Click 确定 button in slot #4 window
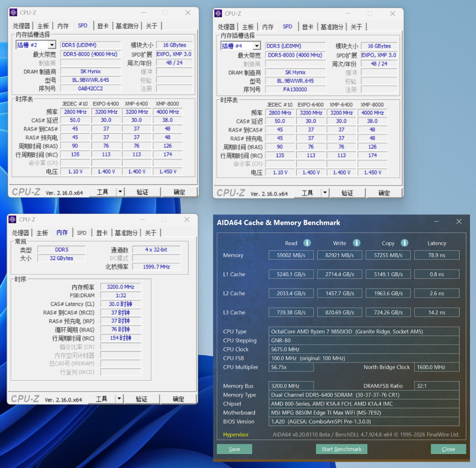 click(384, 193)
